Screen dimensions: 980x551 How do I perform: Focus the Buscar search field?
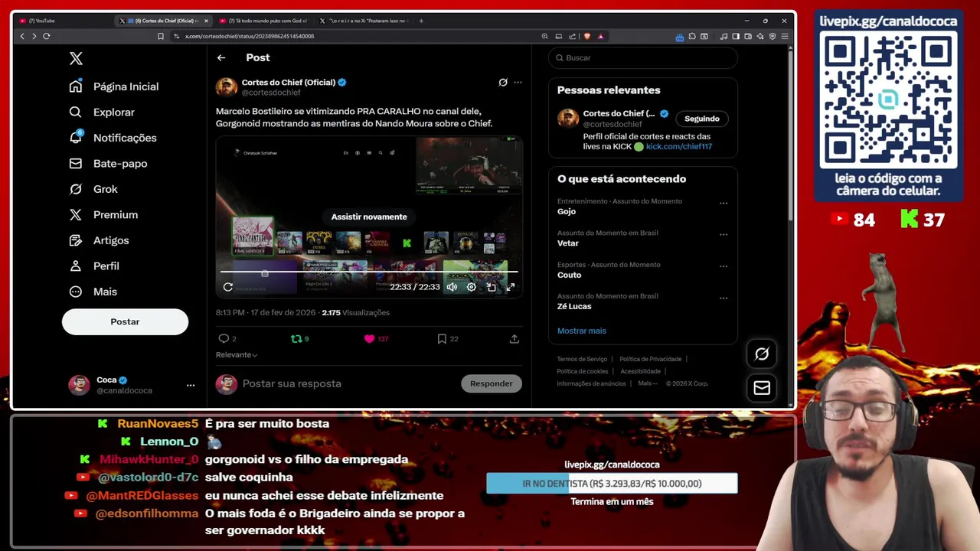pyautogui.click(x=643, y=57)
